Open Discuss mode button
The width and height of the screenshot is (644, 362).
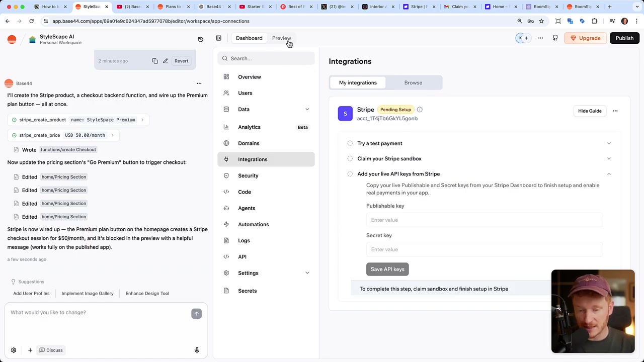[51, 350]
